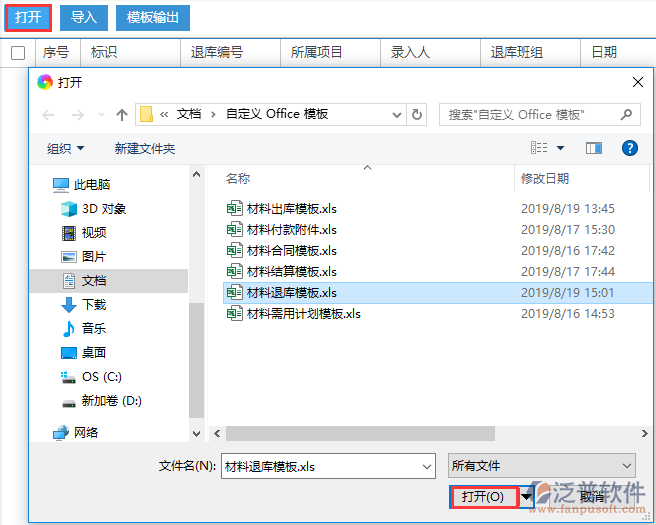Click 新建文件夹 to create folder
This screenshot has width=656, height=525.
(x=145, y=149)
